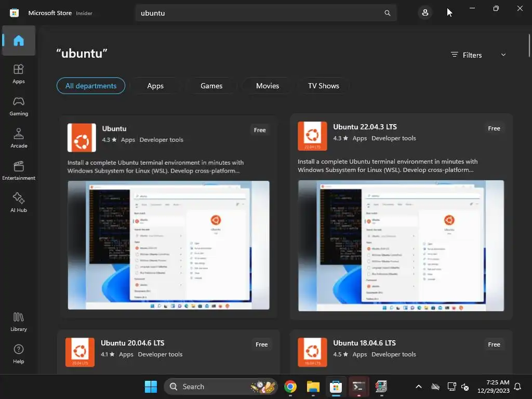Open the Home section in sidebar
532x399 pixels.
tap(19, 41)
